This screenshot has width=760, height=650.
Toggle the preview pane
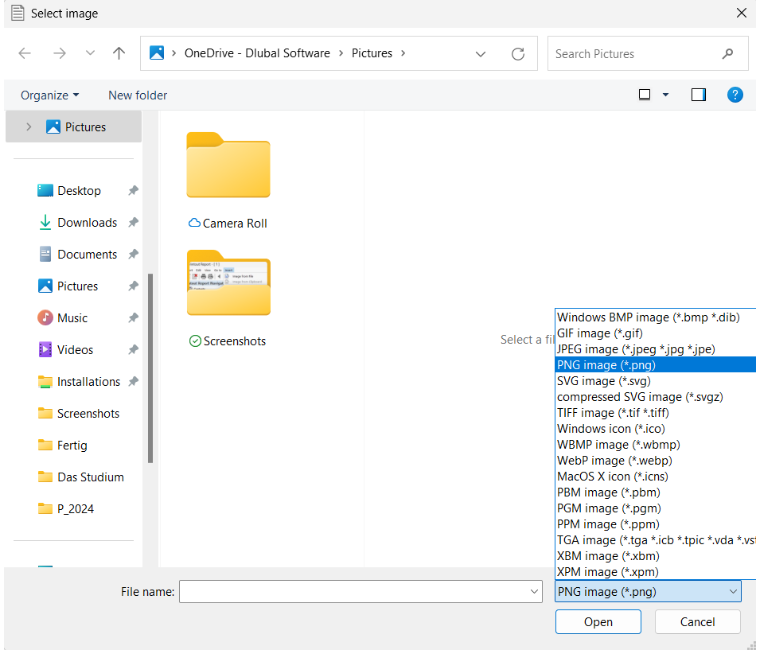coord(698,95)
